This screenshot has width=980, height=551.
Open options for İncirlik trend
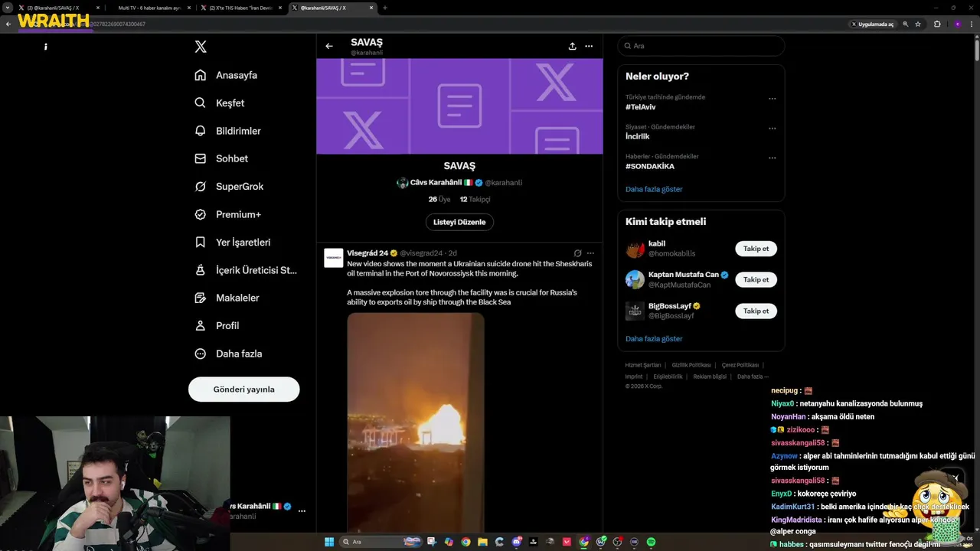772,129
